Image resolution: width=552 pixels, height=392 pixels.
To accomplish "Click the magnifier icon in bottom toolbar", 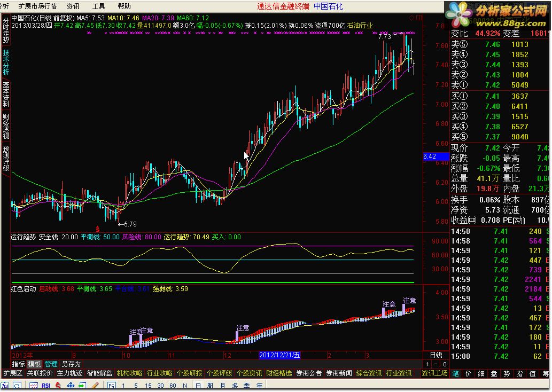I will pos(17,386).
